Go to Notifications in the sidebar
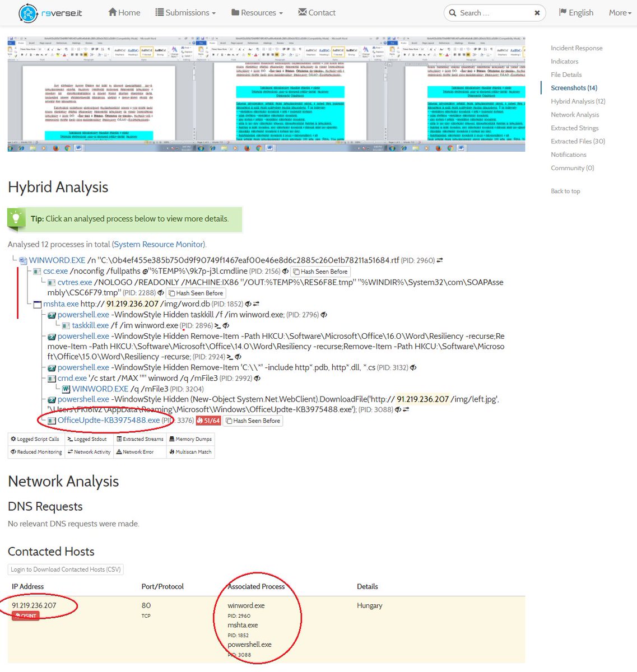 568,155
